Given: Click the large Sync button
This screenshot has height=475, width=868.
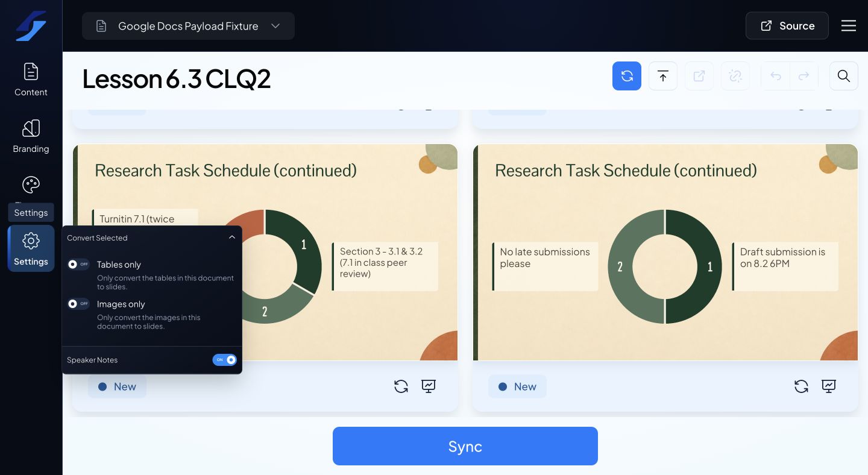Looking at the screenshot, I should [465, 446].
